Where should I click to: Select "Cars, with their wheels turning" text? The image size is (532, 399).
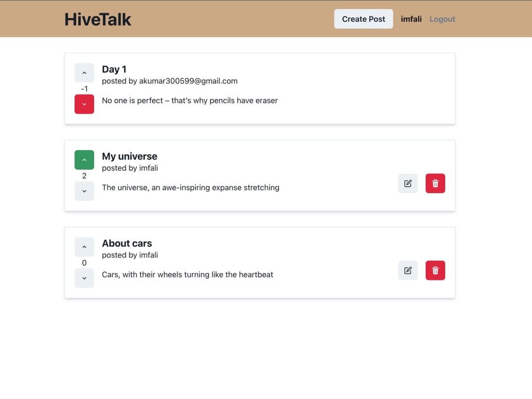(187, 275)
